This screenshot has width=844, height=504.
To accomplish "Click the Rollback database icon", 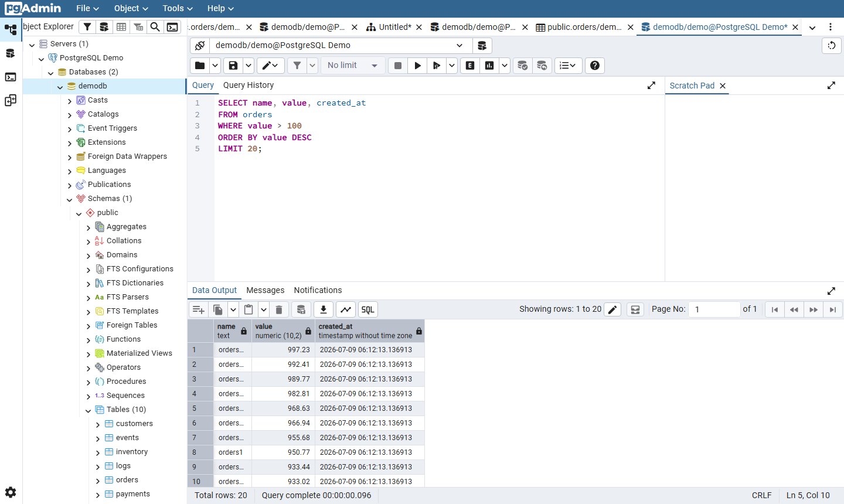I will (x=542, y=66).
